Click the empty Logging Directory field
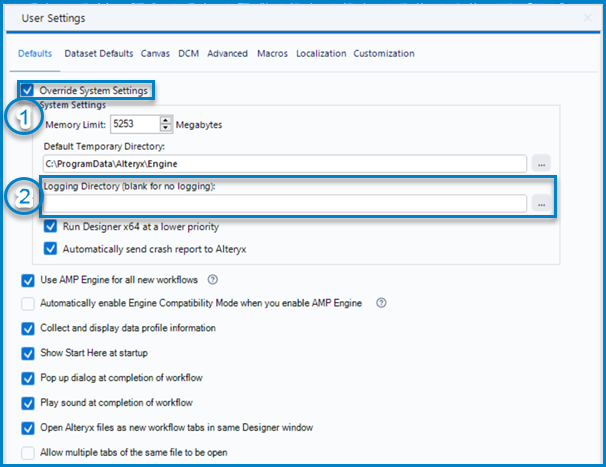Viewport: 606px width, 467px height. 285,204
